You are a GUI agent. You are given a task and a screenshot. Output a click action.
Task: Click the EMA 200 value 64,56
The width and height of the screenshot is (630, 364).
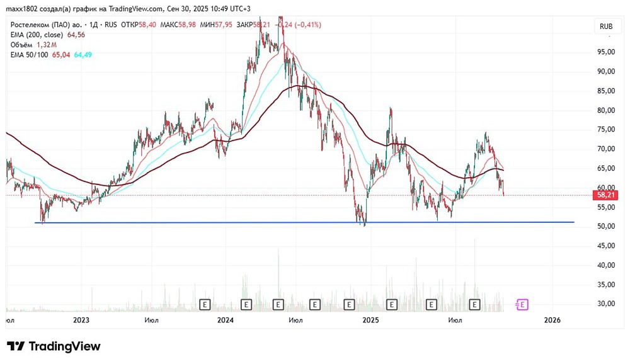pyautogui.click(x=76, y=35)
